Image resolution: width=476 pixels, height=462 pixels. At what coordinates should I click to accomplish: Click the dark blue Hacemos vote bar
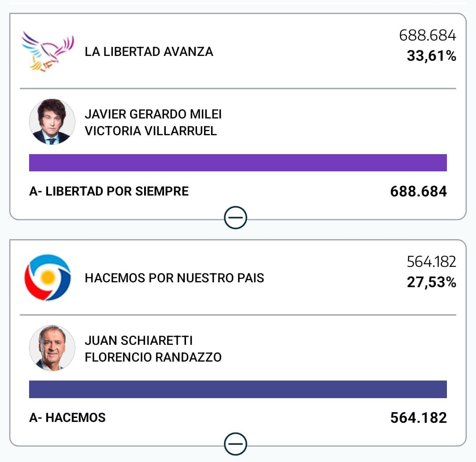click(x=238, y=389)
